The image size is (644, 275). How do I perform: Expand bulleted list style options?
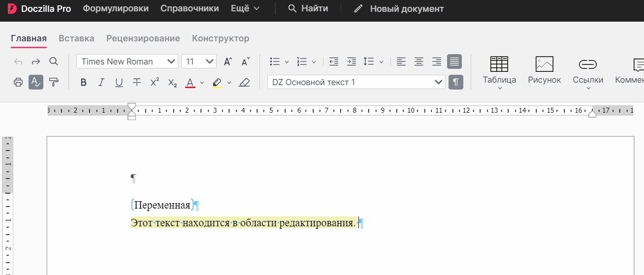(287, 62)
